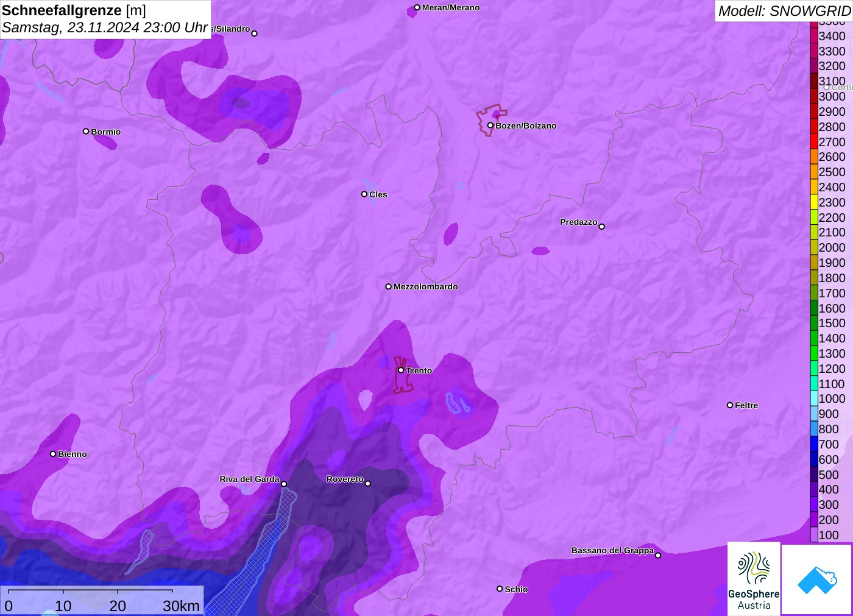The height and width of the screenshot is (616, 853).
Task: Pick the 100 m legend color swatch
Action: pos(814,535)
